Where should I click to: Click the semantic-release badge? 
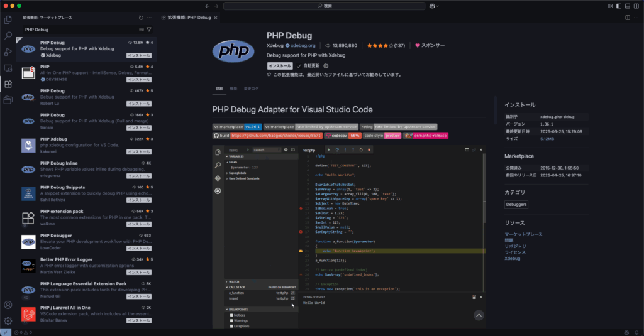tap(426, 136)
